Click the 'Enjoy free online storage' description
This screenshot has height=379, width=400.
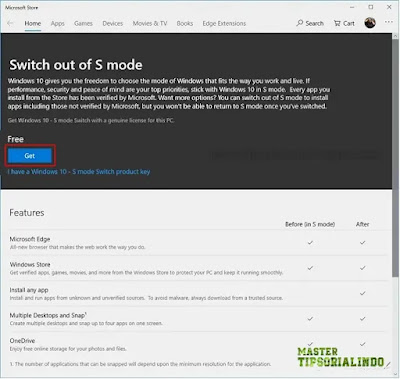(68, 349)
